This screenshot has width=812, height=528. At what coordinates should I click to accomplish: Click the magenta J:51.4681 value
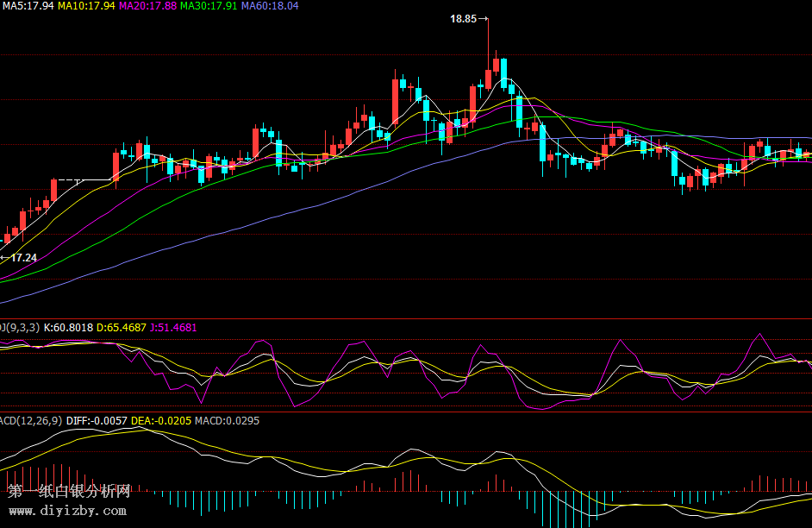(173, 328)
